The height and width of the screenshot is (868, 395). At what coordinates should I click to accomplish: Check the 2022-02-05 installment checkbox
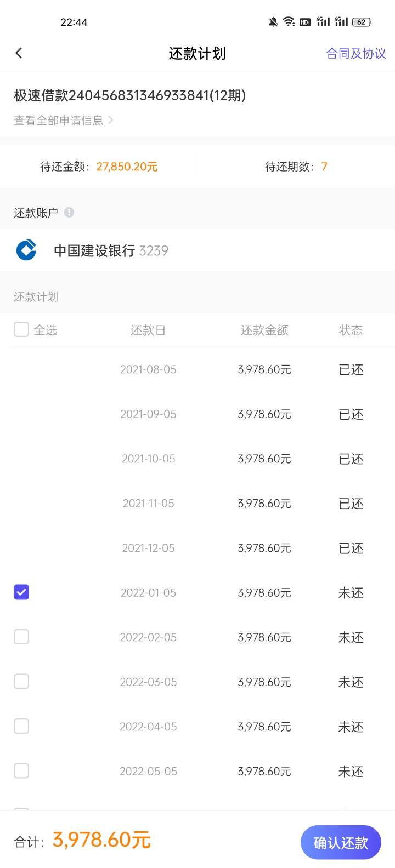click(x=21, y=637)
